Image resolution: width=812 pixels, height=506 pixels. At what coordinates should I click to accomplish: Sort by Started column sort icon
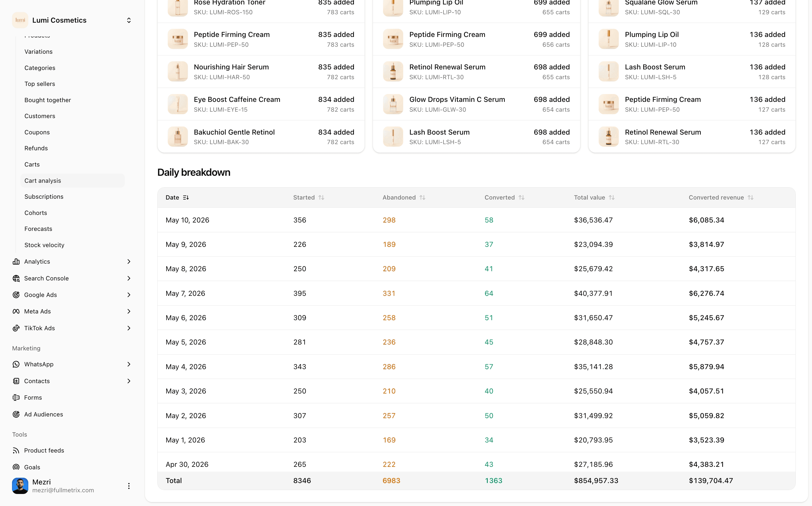click(x=321, y=198)
